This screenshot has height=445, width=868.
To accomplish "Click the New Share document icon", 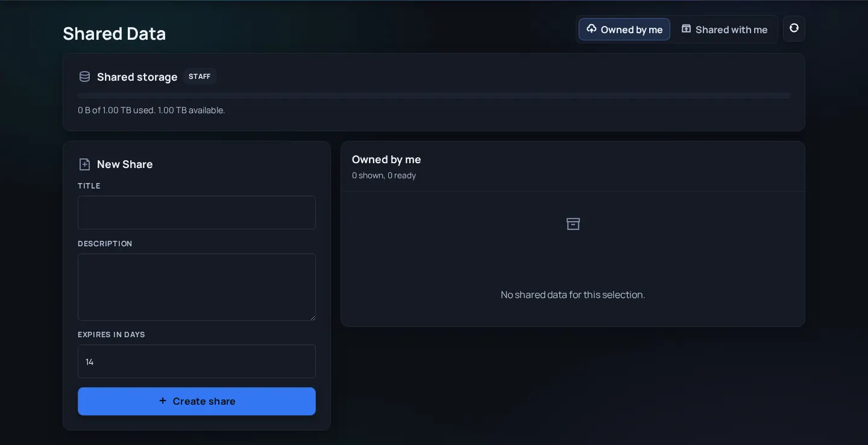I will click(84, 164).
